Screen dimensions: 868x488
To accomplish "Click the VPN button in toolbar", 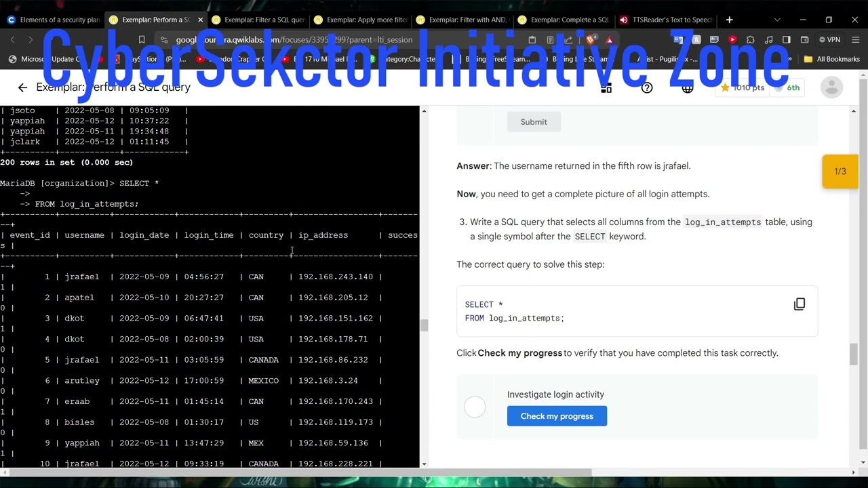I will [x=829, y=39].
